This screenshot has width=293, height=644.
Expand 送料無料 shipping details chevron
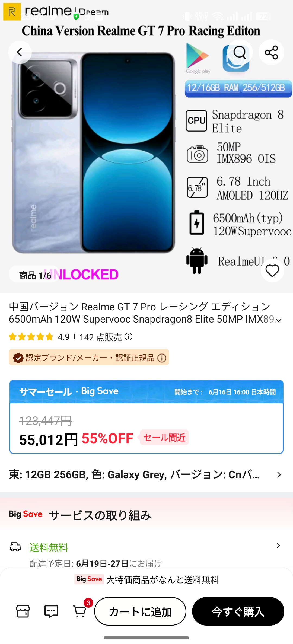pyautogui.click(x=278, y=546)
